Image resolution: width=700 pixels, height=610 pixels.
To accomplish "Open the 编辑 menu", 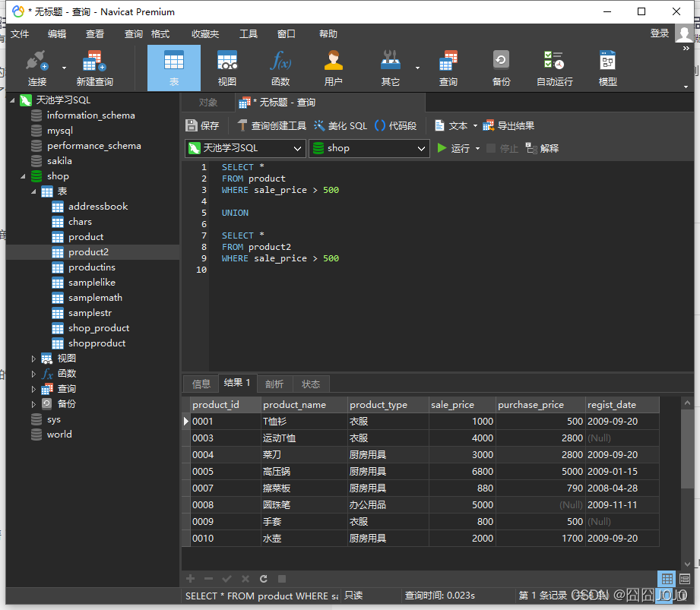I will coord(57,34).
